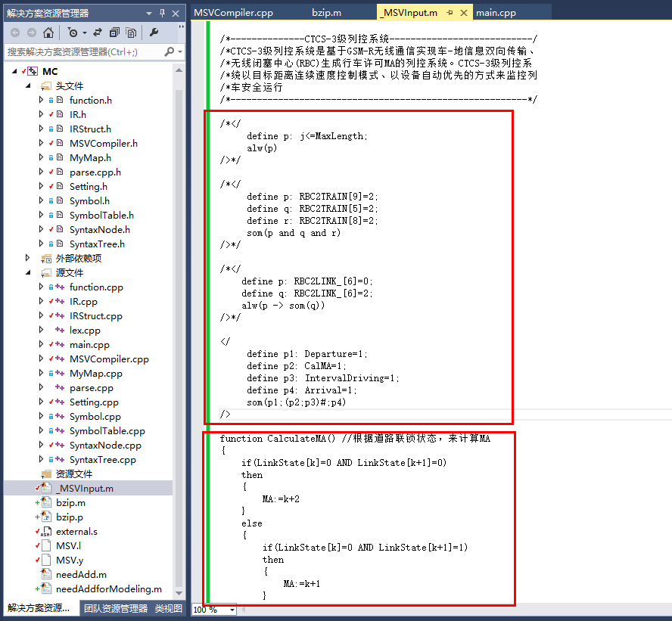Click the Back navigation arrow icon
This screenshot has height=621, width=672.
14,32
